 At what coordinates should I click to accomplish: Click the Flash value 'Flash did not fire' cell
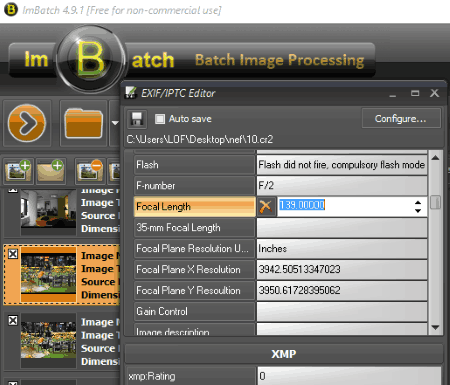(342, 165)
